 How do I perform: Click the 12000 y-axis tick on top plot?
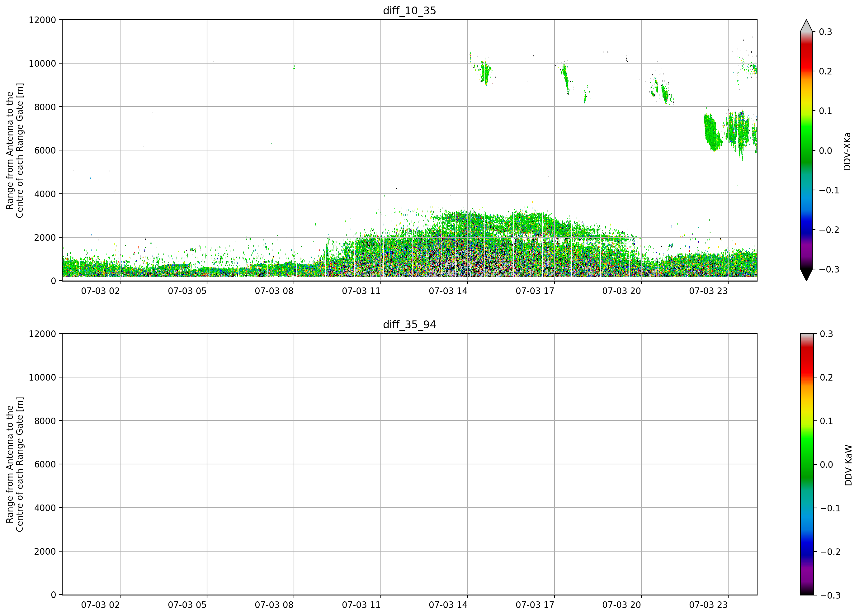[x=42, y=20]
